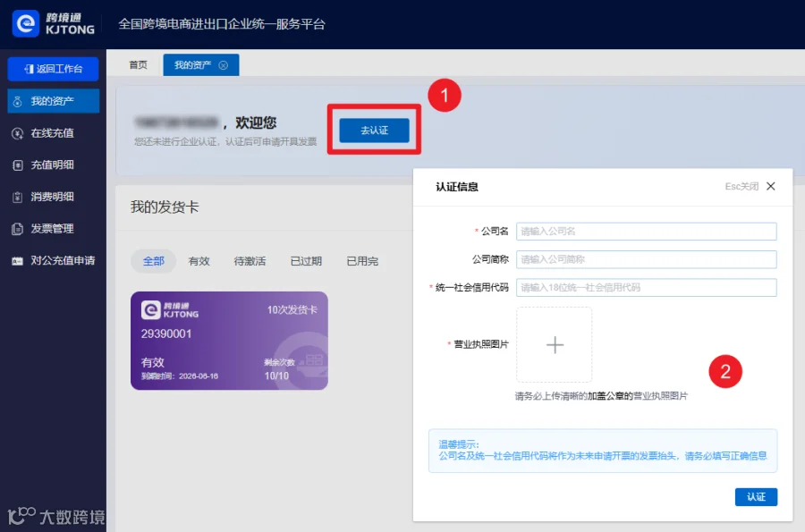Click the 对公充值申请 sidebar icon
Screen dimensions: 805x532
point(18,260)
